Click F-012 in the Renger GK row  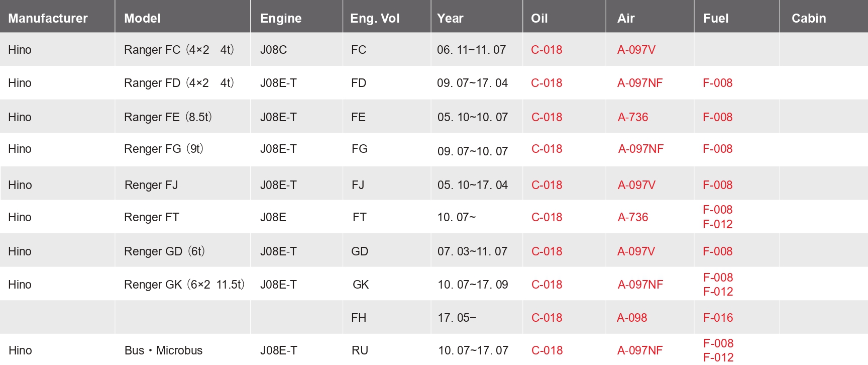point(718,292)
